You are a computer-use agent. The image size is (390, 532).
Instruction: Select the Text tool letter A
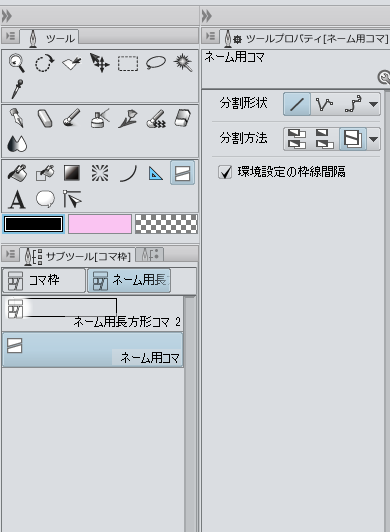pyautogui.click(x=17, y=199)
